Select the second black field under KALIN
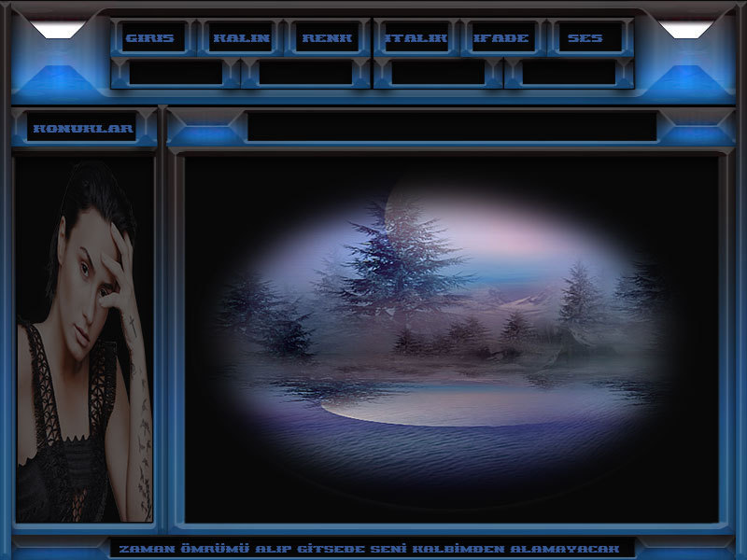Viewport: 747px width, 560px height. (305, 73)
